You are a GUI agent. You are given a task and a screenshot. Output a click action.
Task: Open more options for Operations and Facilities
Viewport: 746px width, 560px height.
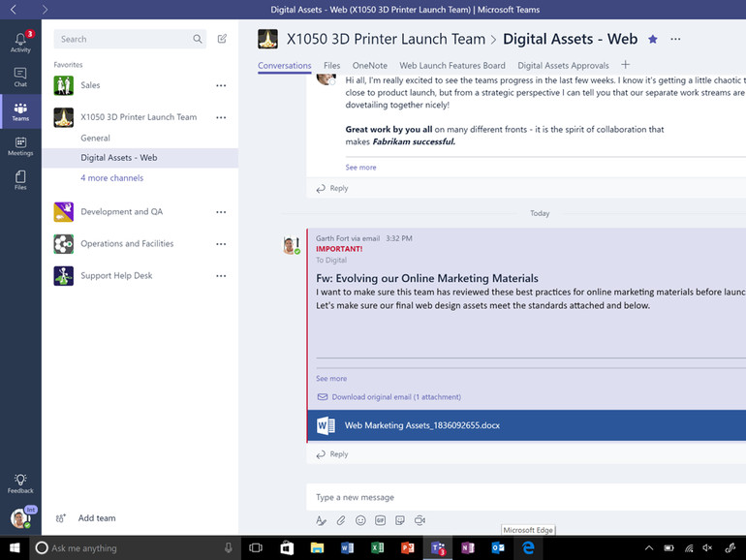pyautogui.click(x=221, y=244)
